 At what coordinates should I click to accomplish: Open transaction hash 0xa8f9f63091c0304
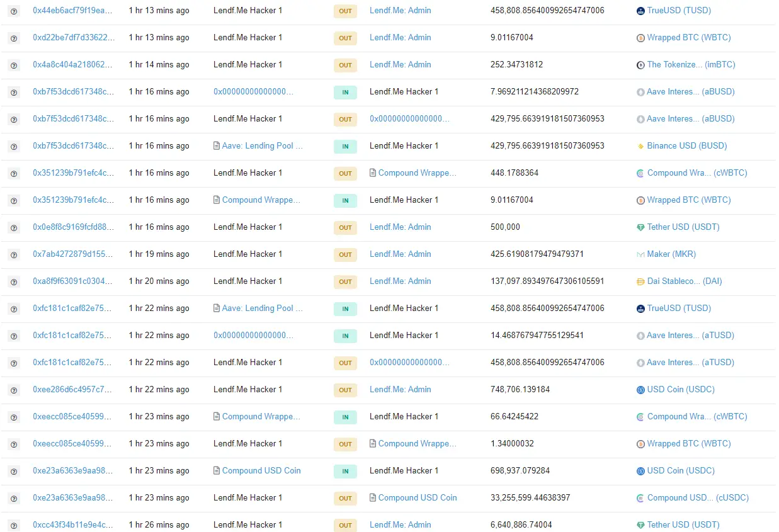click(x=74, y=281)
